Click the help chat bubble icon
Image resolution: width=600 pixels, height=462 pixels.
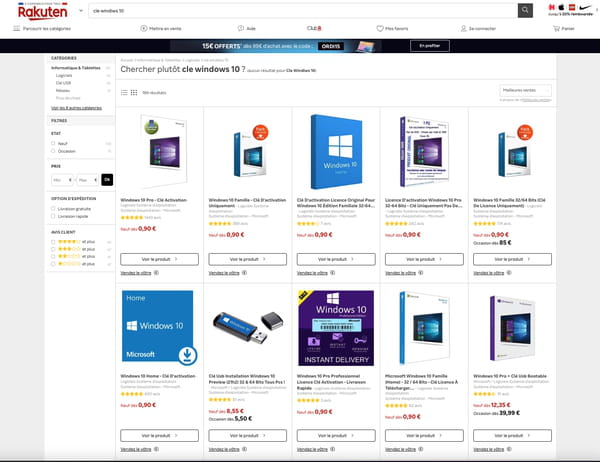point(241,28)
